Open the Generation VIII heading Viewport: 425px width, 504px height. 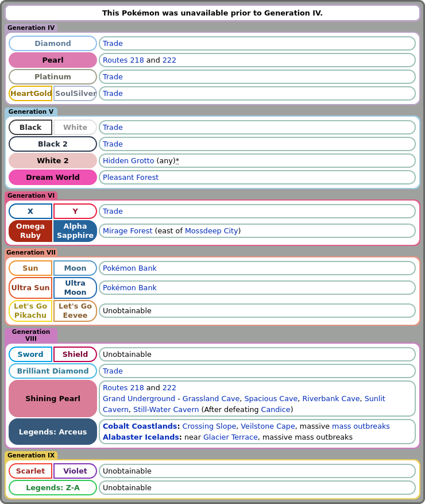click(31, 335)
